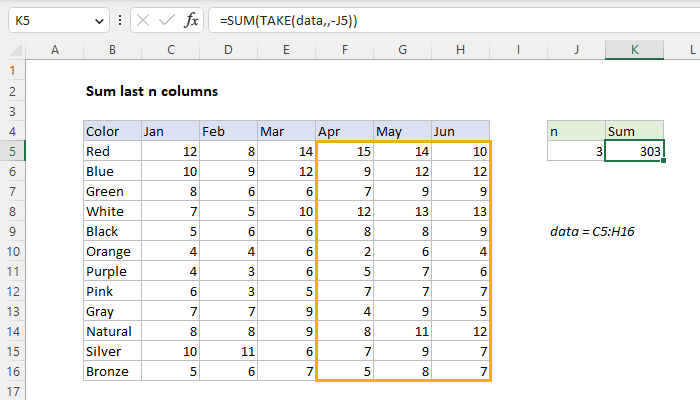Select column B header
The height and width of the screenshot is (400, 700).
(112, 50)
